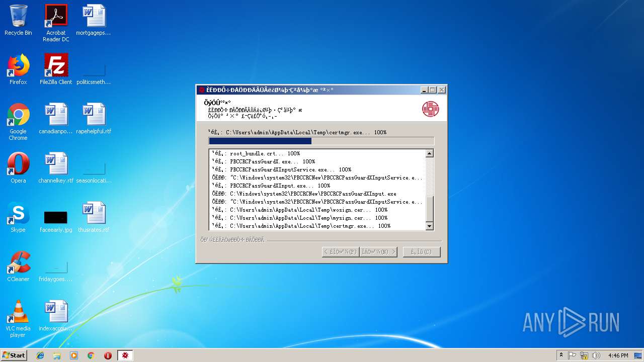Viewport: 644px width, 362px height.
Task: Launch Acrobat Reader DC shortcut
Action: [x=56, y=23]
